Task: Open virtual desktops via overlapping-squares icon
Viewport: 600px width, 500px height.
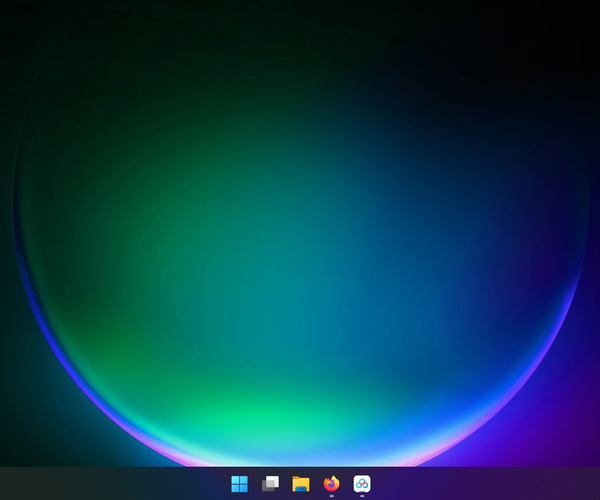Action: point(270,484)
